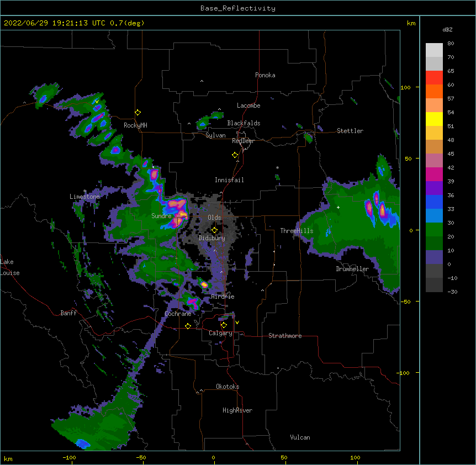Click the km unit label at bottom left

coord(8,459)
